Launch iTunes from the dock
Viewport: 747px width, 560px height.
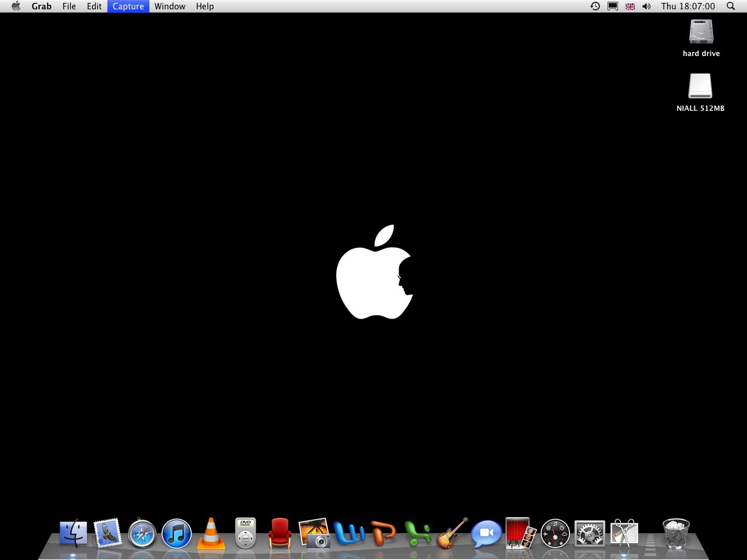point(176,533)
